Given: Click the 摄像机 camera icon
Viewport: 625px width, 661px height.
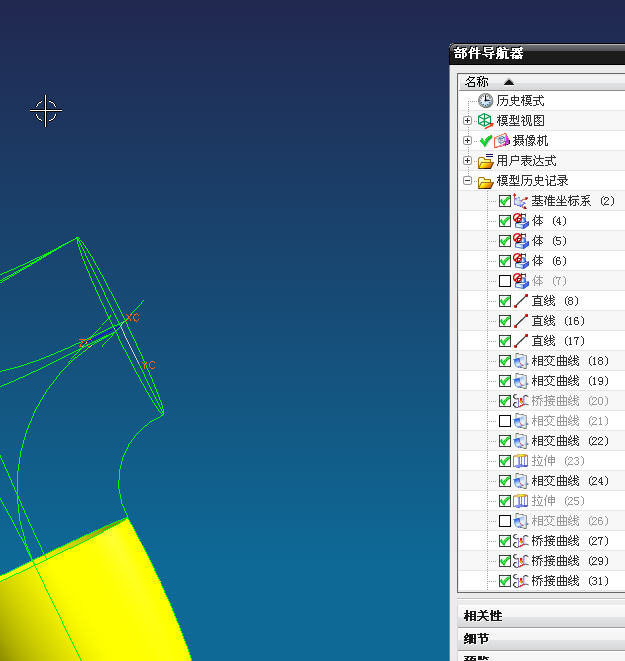Looking at the screenshot, I should [x=502, y=141].
